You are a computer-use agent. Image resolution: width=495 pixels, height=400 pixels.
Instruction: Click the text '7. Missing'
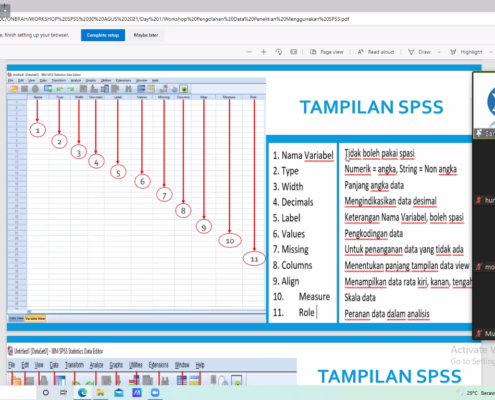[291, 249]
